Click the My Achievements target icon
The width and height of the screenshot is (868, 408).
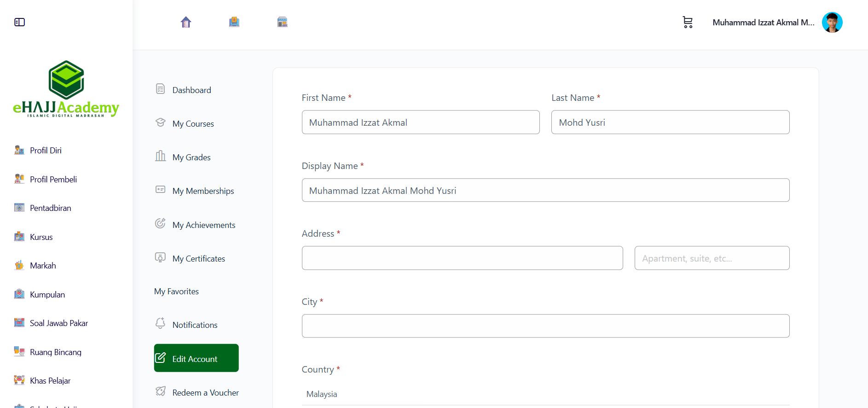pyautogui.click(x=160, y=223)
